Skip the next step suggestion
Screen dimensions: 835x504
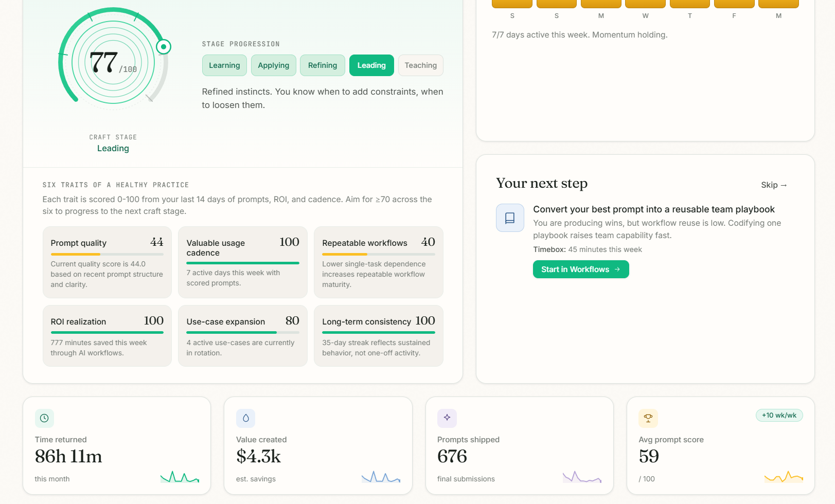click(774, 185)
